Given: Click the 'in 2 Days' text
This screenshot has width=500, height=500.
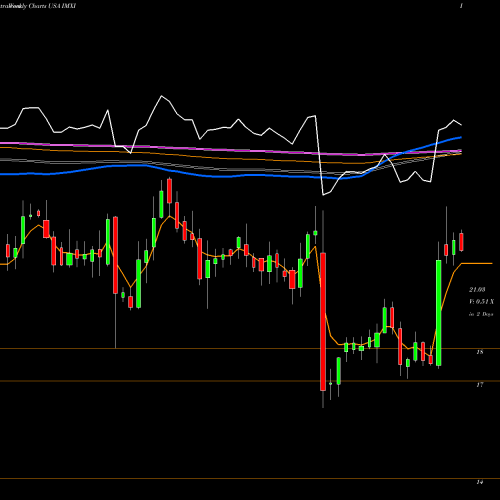Looking at the screenshot, I should 481,314.
